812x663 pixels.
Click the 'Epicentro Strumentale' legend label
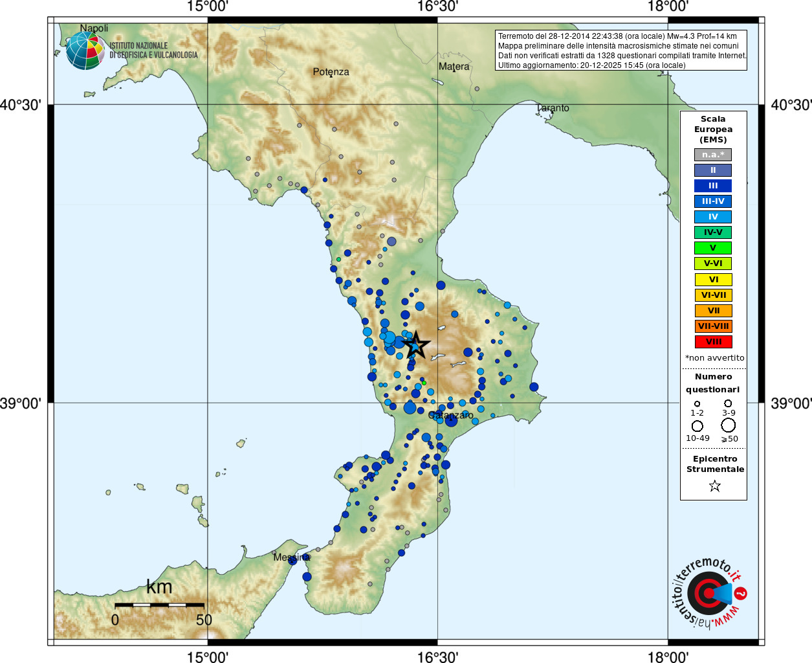pos(715,464)
